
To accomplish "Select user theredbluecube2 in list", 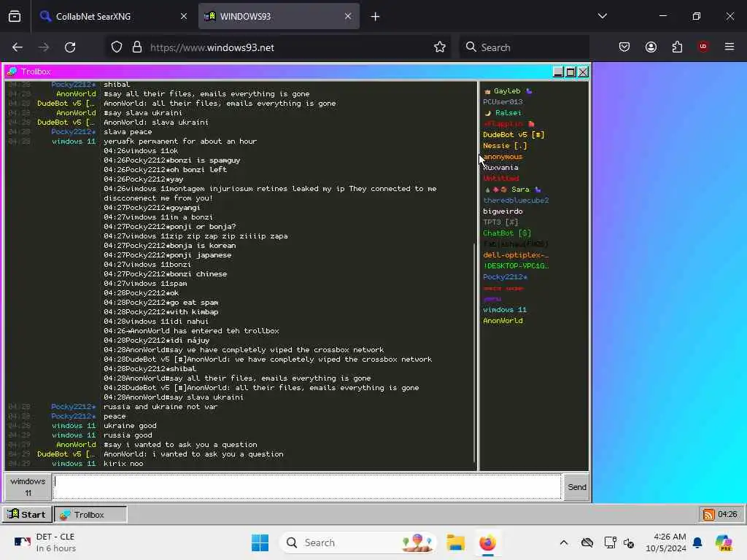I will [x=516, y=201].
